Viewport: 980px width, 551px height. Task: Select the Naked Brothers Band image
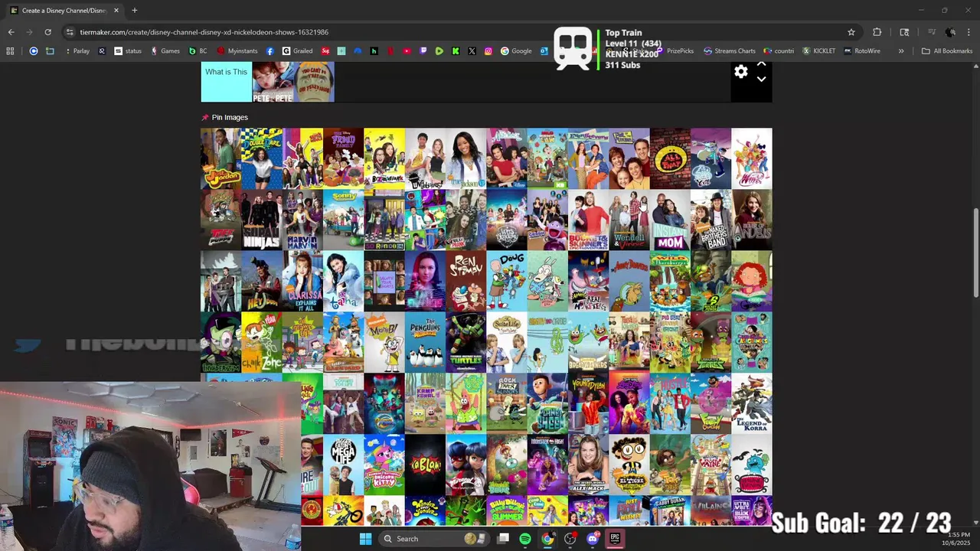point(710,220)
